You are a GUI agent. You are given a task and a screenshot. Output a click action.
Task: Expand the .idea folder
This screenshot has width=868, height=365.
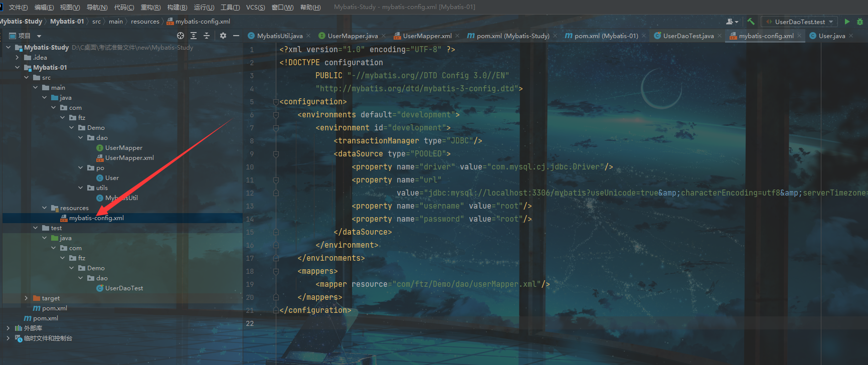click(17, 58)
